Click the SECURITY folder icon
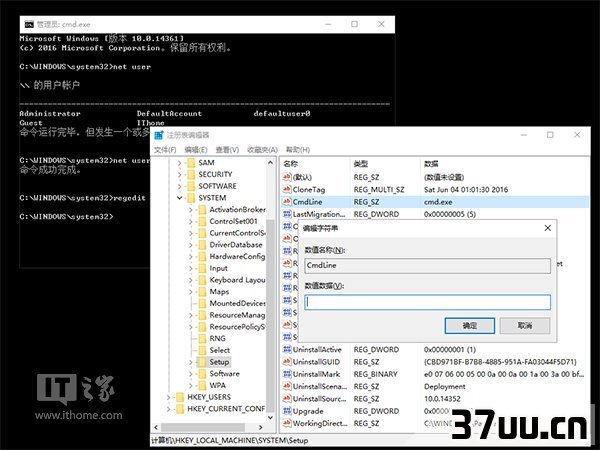This screenshot has height=450, width=600. coord(191,174)
